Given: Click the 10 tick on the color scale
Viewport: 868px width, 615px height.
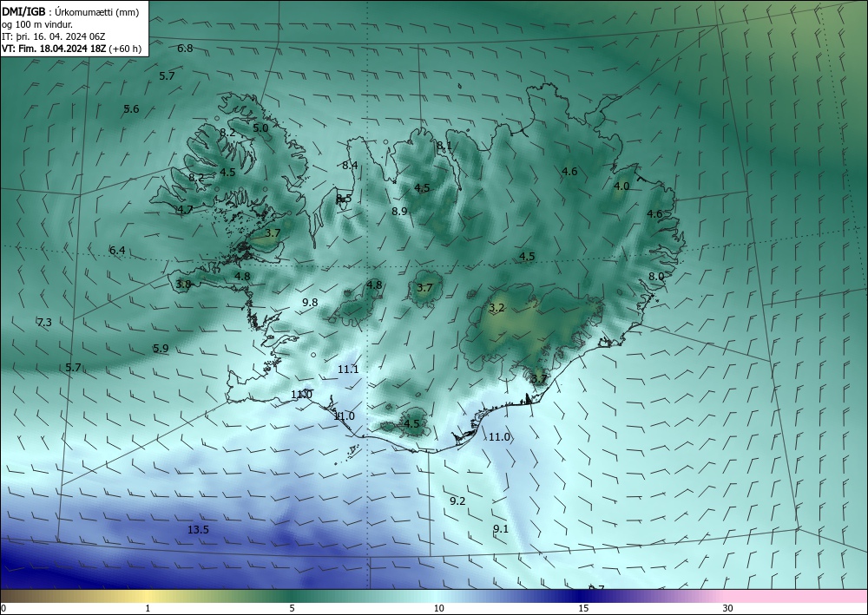Looking at the screenshot, I should pyautogui.click(x=438, y=608).
